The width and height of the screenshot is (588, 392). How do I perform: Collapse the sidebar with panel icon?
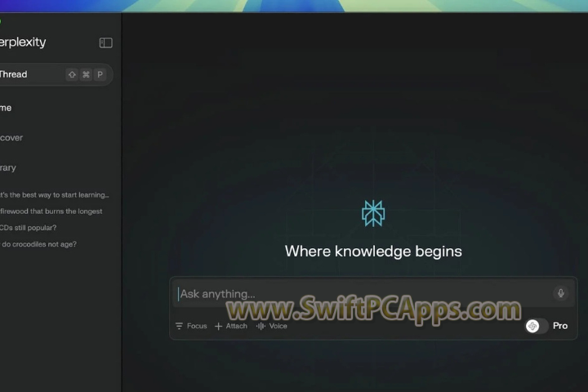(x=105, y=42)
